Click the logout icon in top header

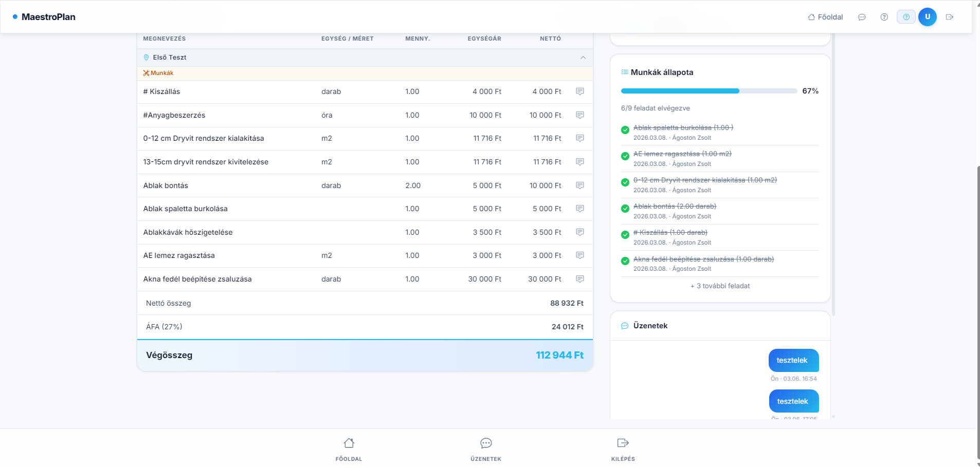pos(949,17)
